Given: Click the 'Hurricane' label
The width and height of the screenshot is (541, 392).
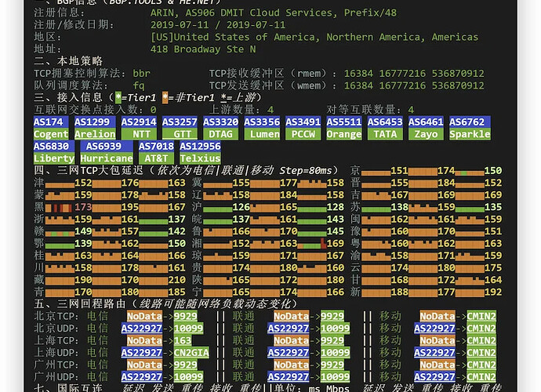Looking at the screenshot, I should (x=107, y=158).
